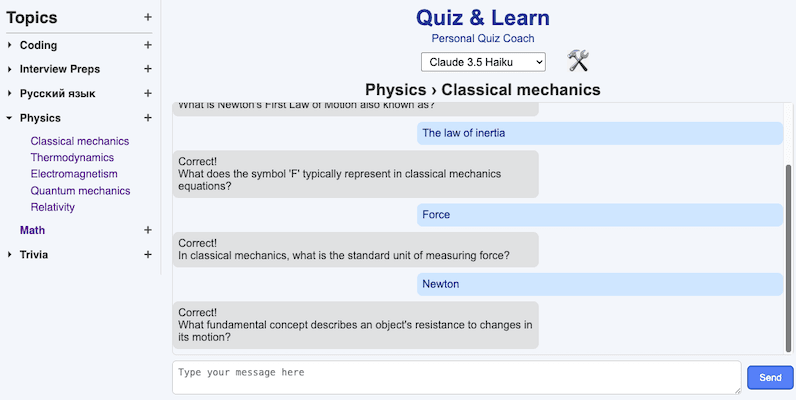
Task: Add subtopic under Русский язык
Action: [148, 94]
